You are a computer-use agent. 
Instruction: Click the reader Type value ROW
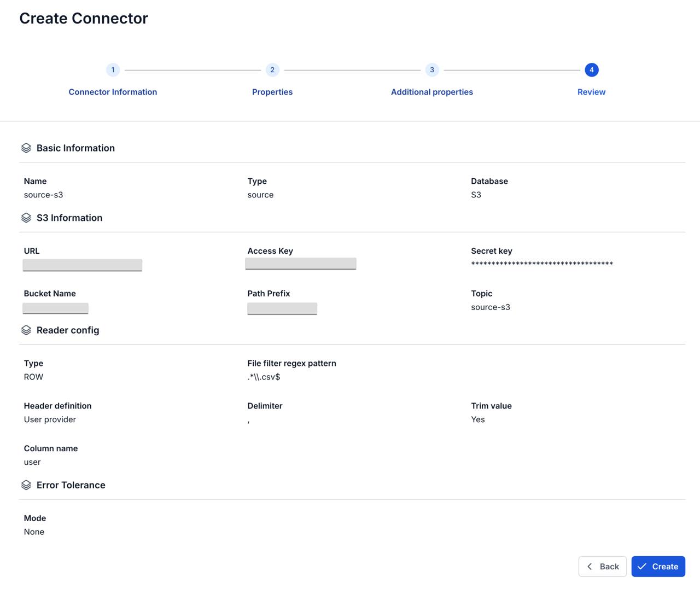33,377
